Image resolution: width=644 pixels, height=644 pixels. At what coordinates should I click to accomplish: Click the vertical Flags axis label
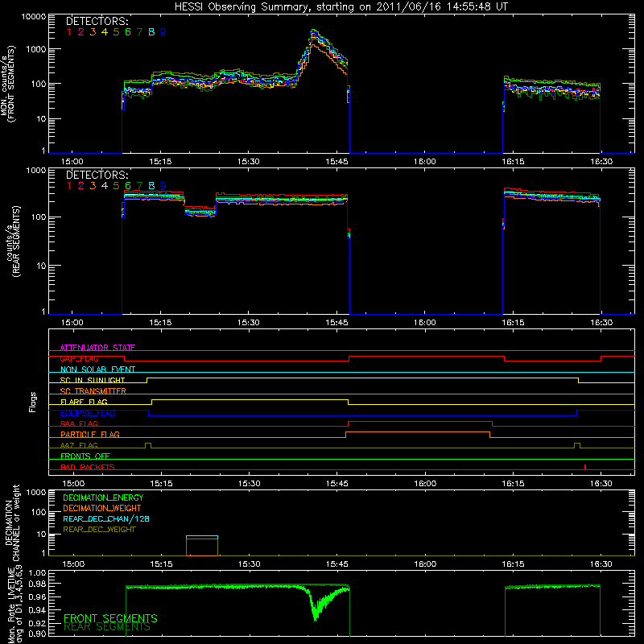coord(33,402)
